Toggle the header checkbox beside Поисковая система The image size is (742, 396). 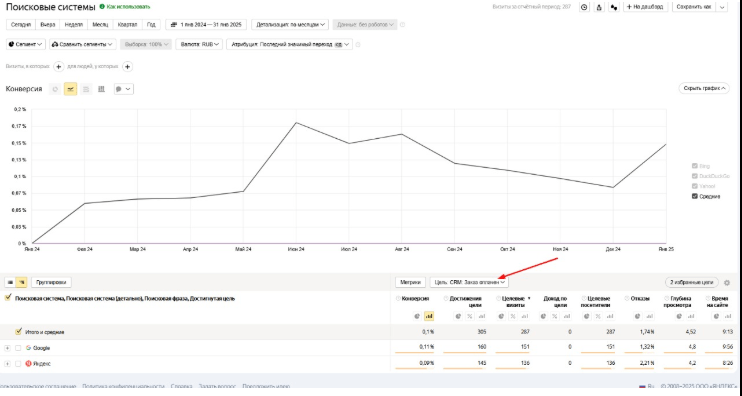pos(8,298)
